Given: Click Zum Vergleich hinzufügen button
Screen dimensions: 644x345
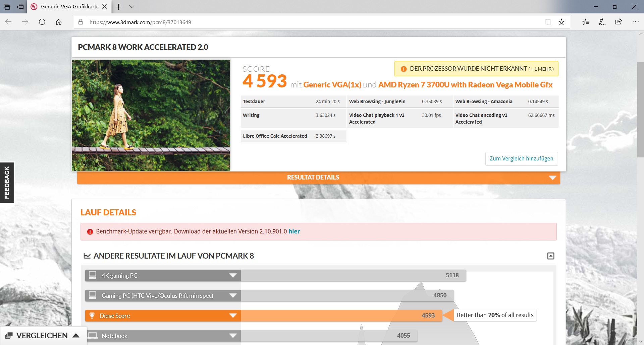Looking at the screenshot, I should (522, 159).
